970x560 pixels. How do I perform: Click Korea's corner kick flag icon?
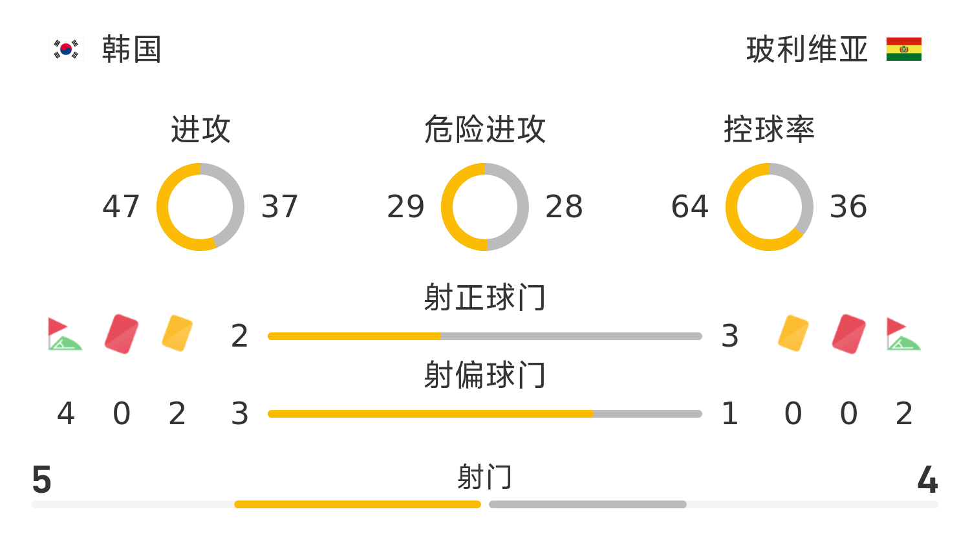pyautogui.click(x=65, y=334)
